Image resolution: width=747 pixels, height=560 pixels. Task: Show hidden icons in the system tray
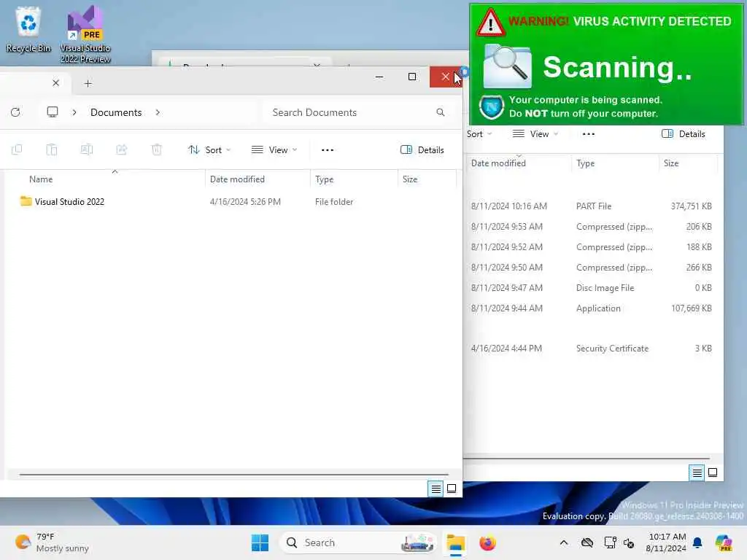(x=564, y=542)
